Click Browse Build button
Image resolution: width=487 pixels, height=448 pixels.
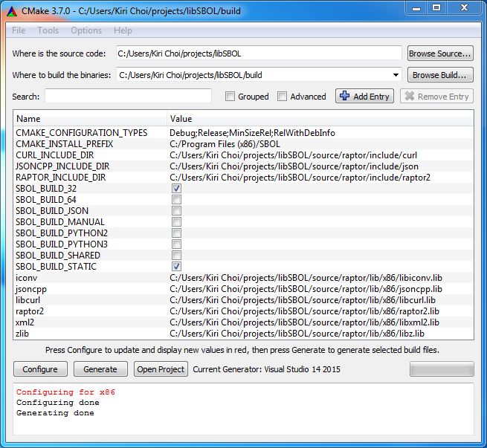pyautogui.click(x=440, y=75)
